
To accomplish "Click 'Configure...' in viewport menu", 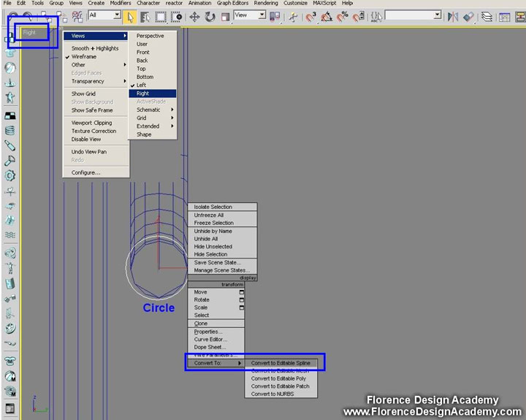I will [85, 172].
